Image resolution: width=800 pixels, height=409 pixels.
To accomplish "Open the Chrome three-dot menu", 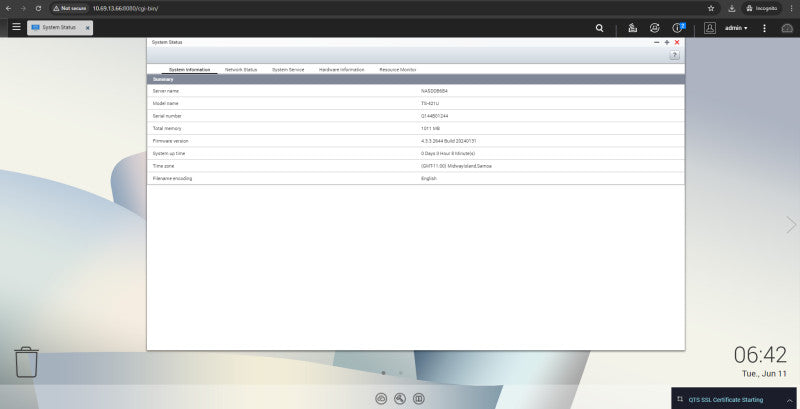I will coord(791,9).
